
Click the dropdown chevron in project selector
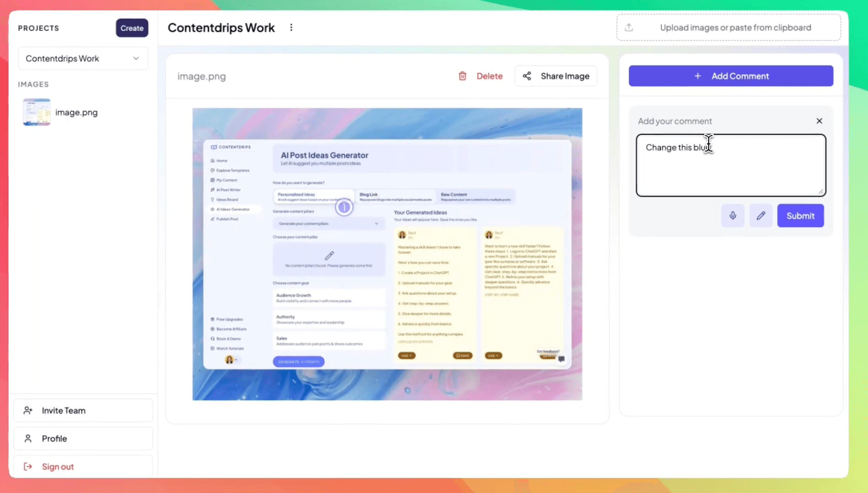pos(136,59)
